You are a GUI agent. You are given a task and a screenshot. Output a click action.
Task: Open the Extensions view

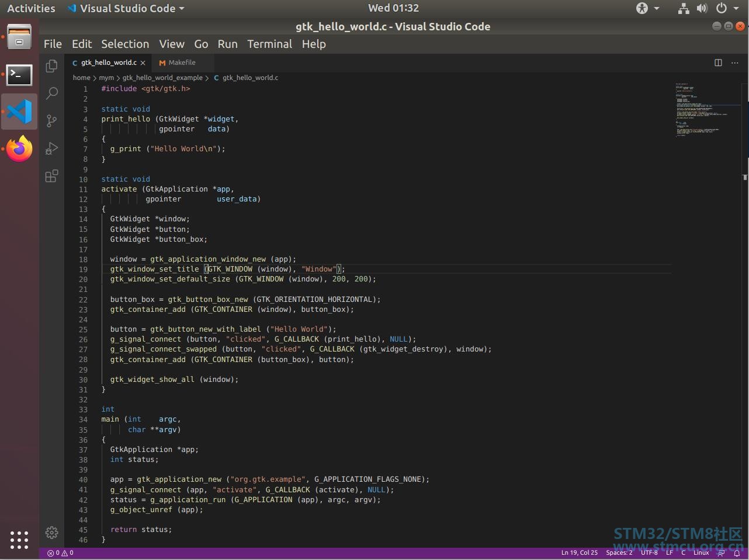pyautogui.click(x=51, y=176)
